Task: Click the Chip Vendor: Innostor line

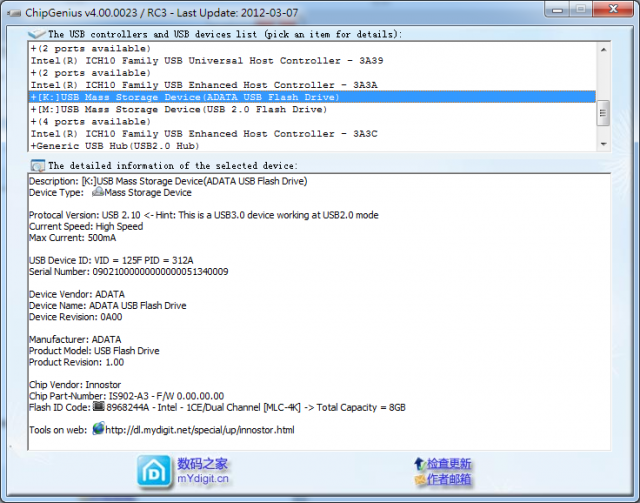Action: [75, 385]
